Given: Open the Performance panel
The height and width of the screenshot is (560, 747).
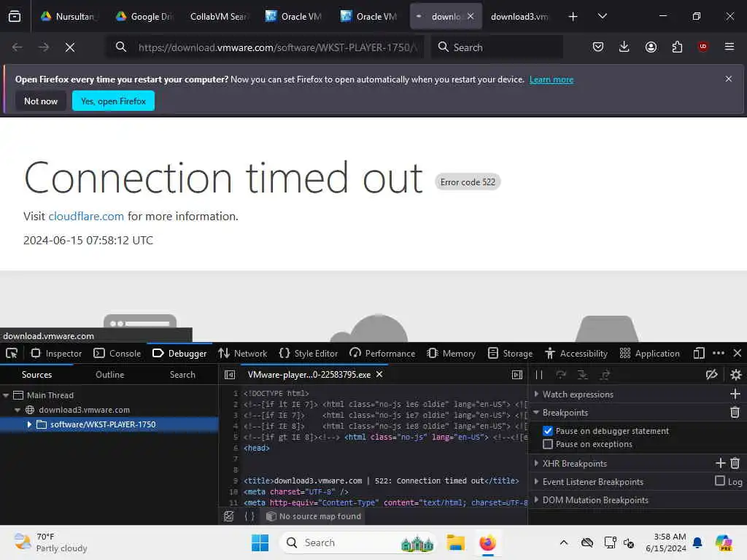Looking at the screenshot, I should tap(382, 354).
